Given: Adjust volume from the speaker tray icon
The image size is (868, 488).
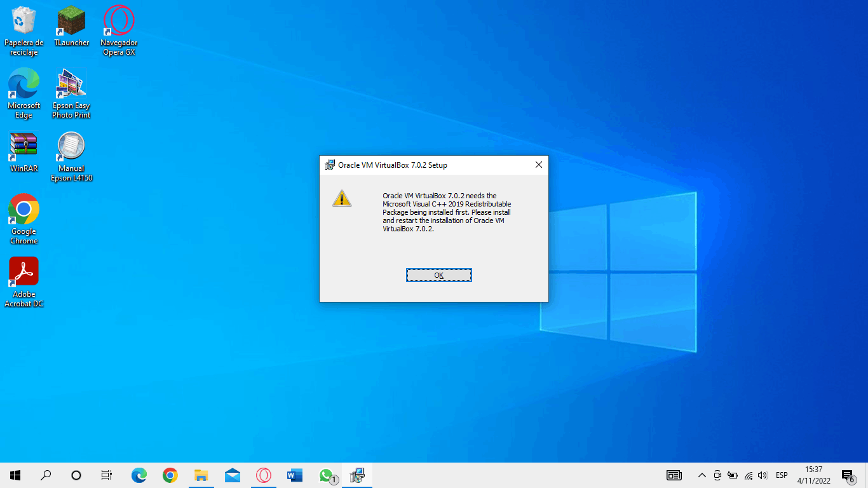Looking at the screenshot, I should tap(763, 475).
